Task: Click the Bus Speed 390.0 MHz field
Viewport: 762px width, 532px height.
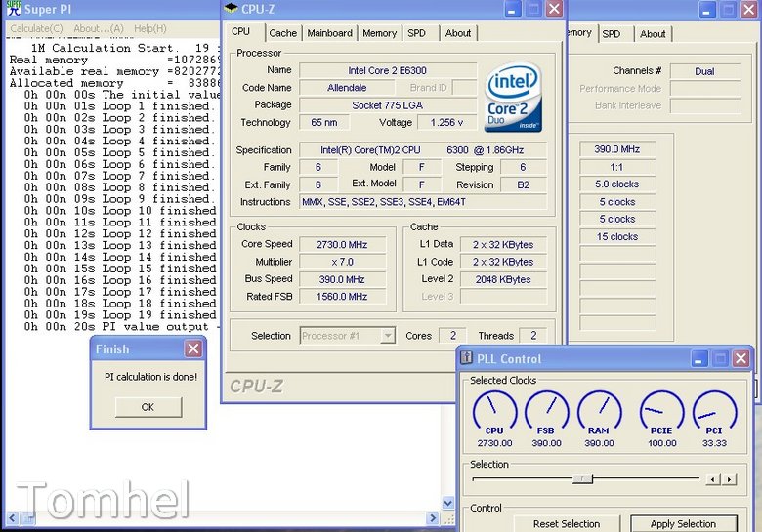Action: pos(342,279)
